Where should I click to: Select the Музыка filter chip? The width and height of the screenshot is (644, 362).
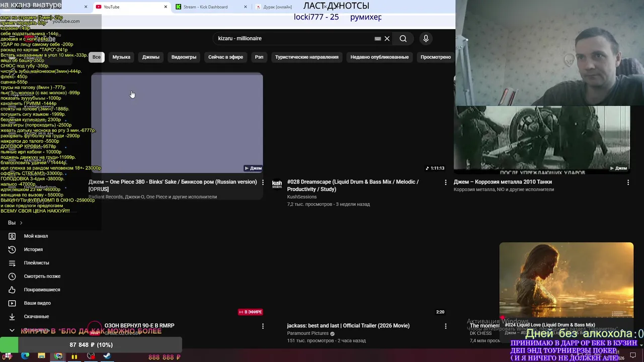pyautogui.click(x=121, y=57)
